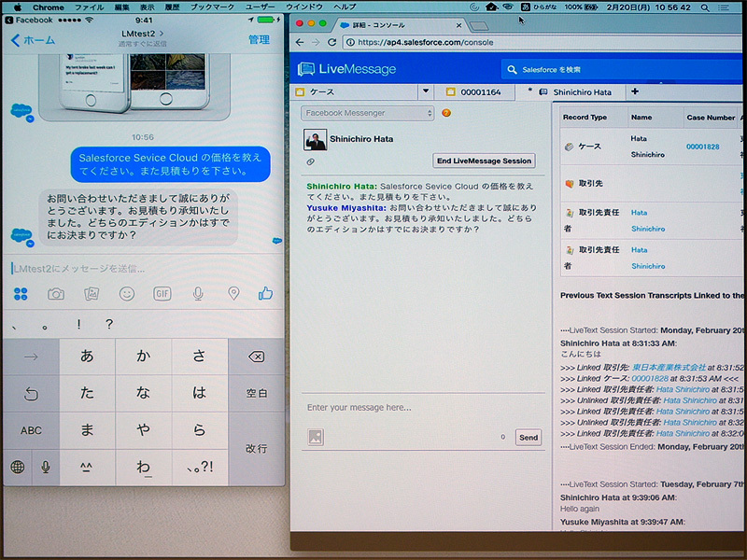Screen dimensions: 747x560
Task: Click the Chrome forward arrow
Action: pyautogui.click(x=316, y=42)
